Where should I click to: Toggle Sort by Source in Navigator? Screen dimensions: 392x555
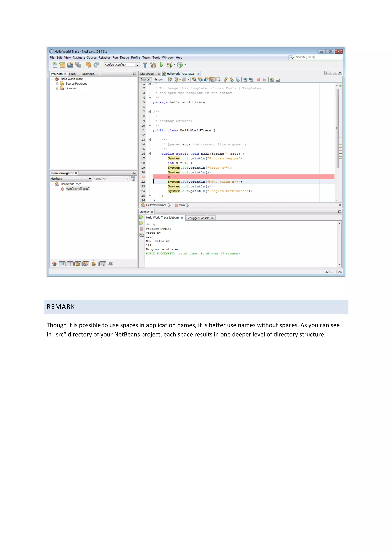(111, 264)
